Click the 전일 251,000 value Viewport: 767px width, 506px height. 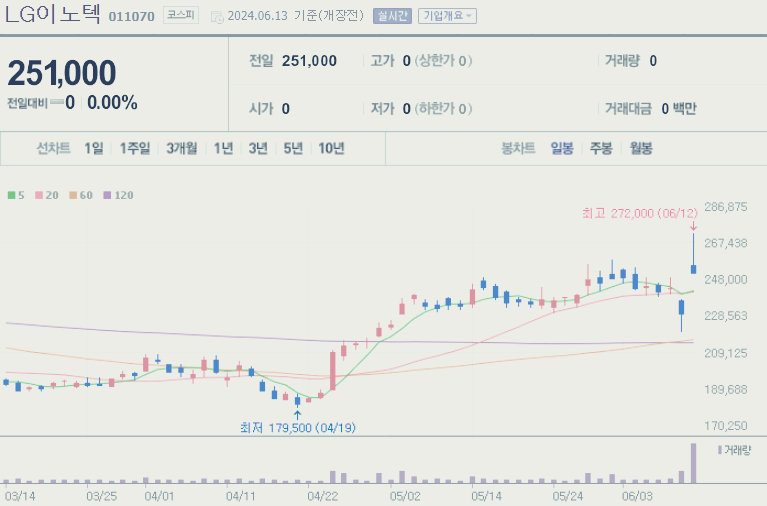309,61
